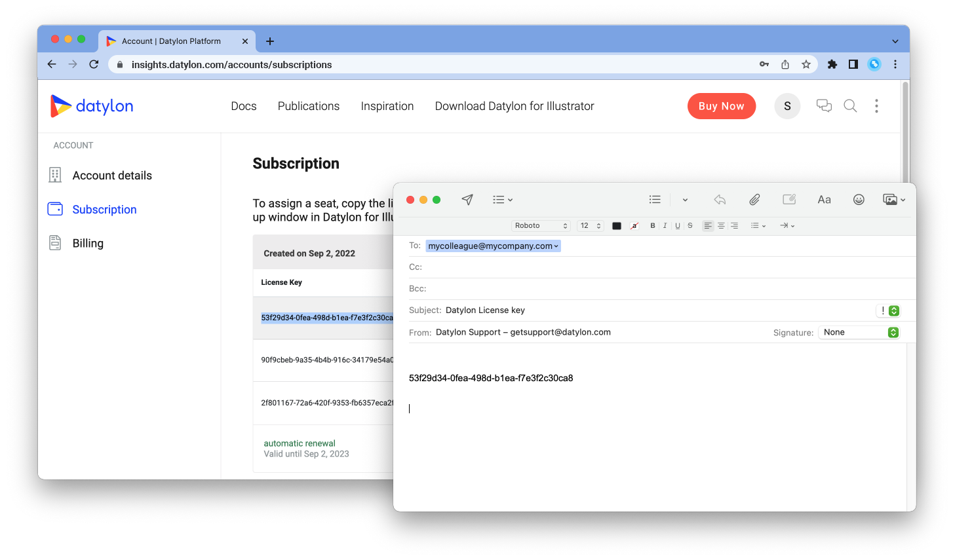Expand the chevron next to list icon
Screen dimensions: 953x560
tap(685, 200)
